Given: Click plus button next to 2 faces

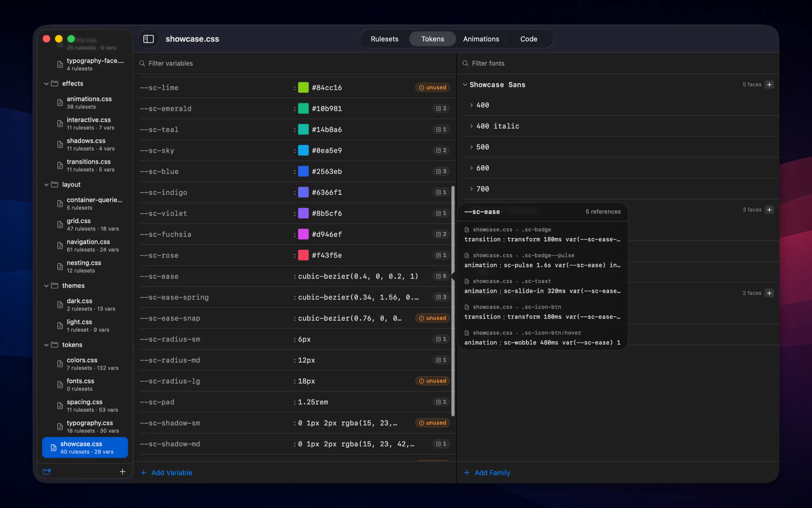Looking at the screenshot, I should click(769, 293).
